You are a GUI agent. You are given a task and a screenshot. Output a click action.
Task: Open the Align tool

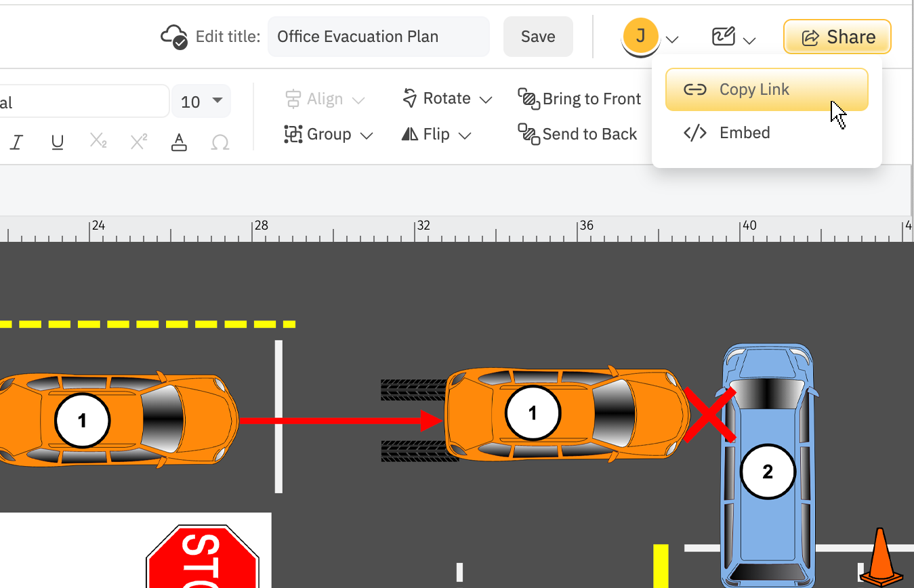[x=325, y=98]
